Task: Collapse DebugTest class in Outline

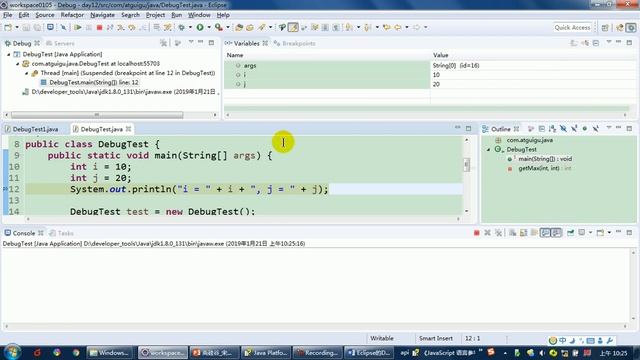Action: coord(488,150)
